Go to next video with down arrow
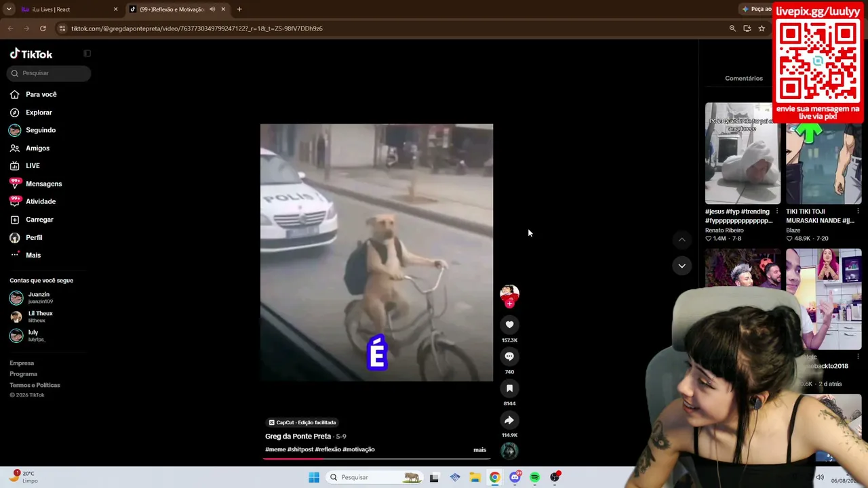868x488 pixels. [682, 266]
